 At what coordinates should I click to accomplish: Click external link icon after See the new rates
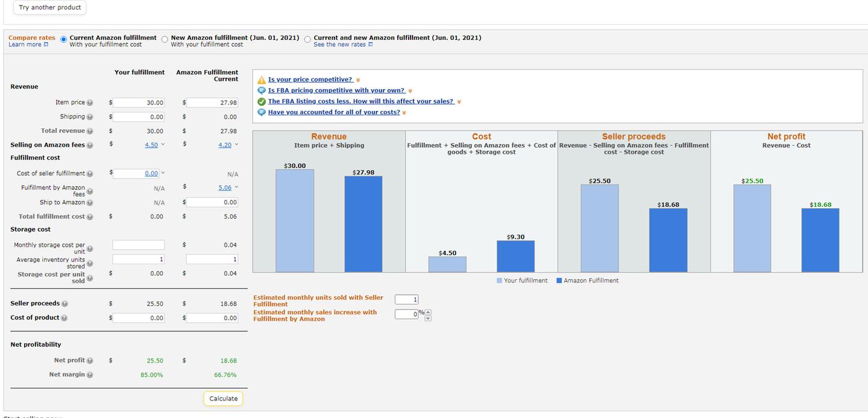(x=370, y=45)
